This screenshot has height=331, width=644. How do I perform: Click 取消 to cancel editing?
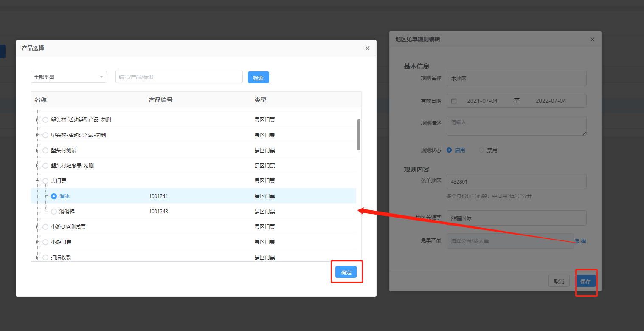point(559,281)
